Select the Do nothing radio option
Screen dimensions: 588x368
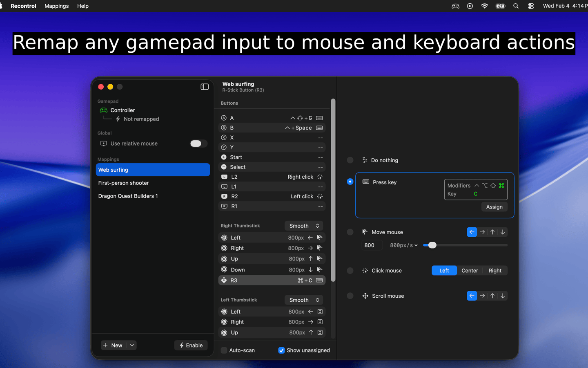350,160
